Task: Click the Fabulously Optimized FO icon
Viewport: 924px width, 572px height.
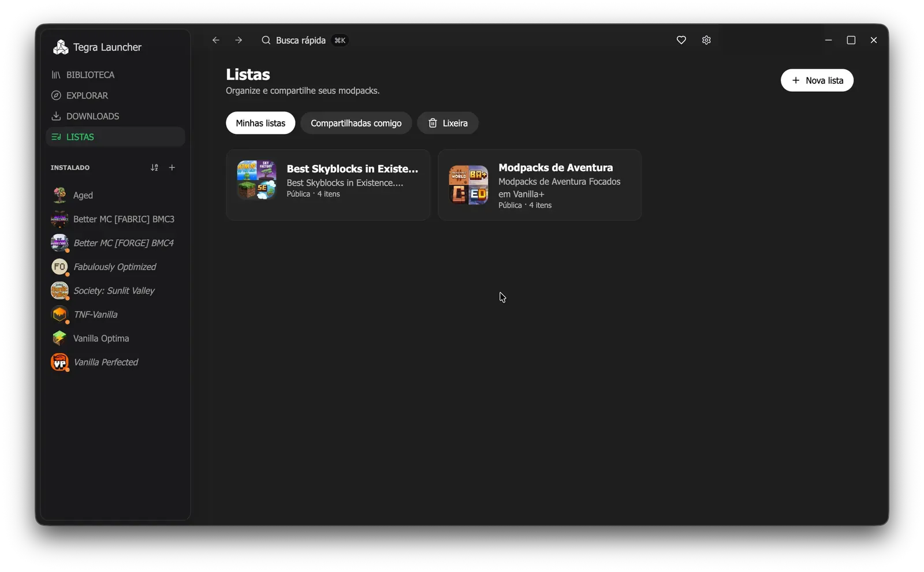Action: tap(59, 267)
